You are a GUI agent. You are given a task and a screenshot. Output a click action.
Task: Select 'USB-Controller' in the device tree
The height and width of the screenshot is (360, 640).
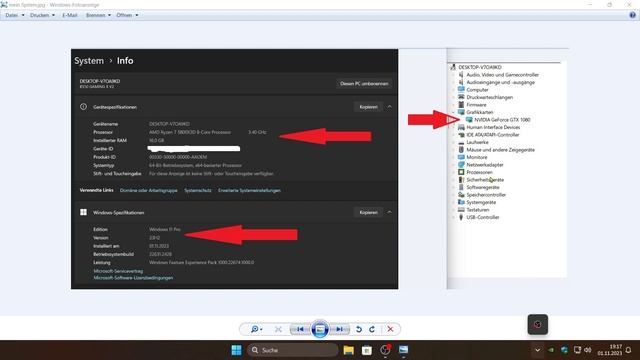coord(482,217)
